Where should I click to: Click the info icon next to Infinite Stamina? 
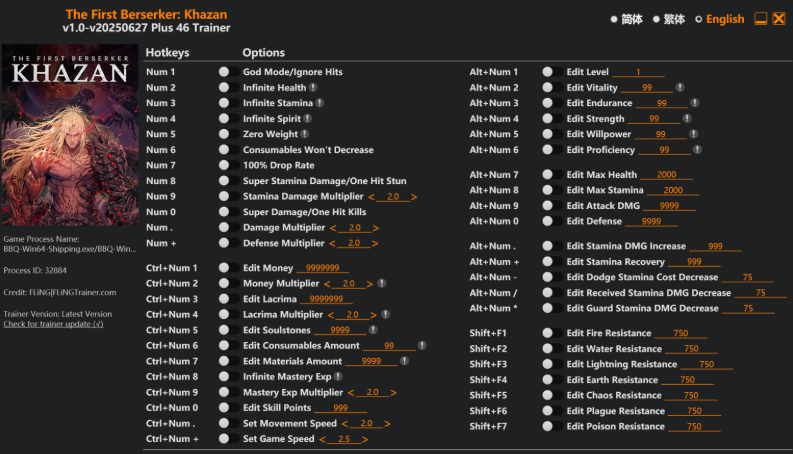pos(320,103)
